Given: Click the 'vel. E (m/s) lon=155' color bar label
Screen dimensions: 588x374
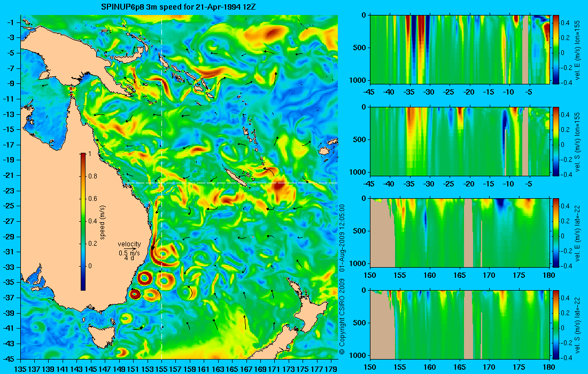Looking at the screenshot, I should click(x=578, y=50).
